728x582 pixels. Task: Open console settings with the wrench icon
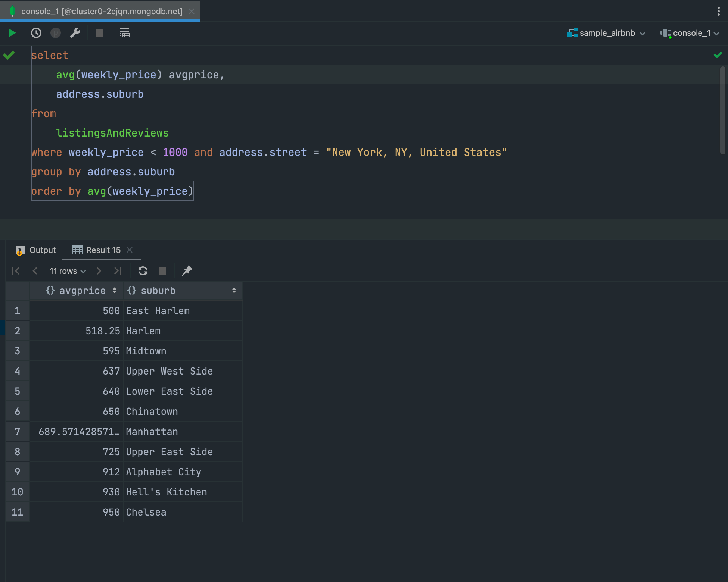coord(75,33)
